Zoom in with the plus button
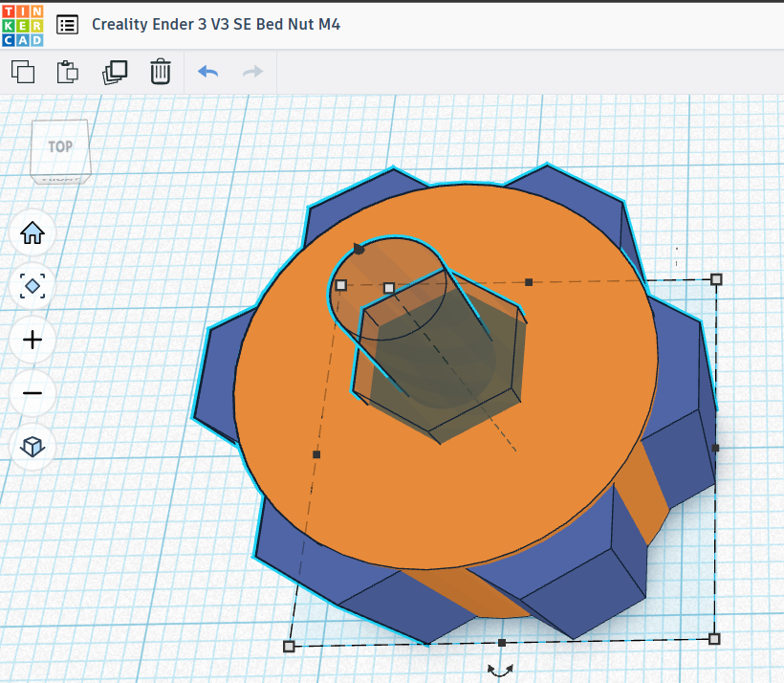784x683 pixels. pos(33,340)
